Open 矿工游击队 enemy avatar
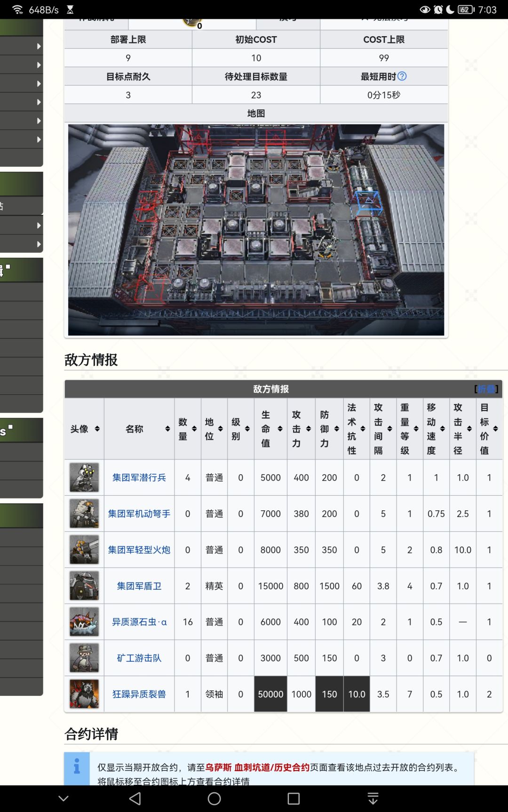The height and width of the screenshot is (812, 508). 84,658
